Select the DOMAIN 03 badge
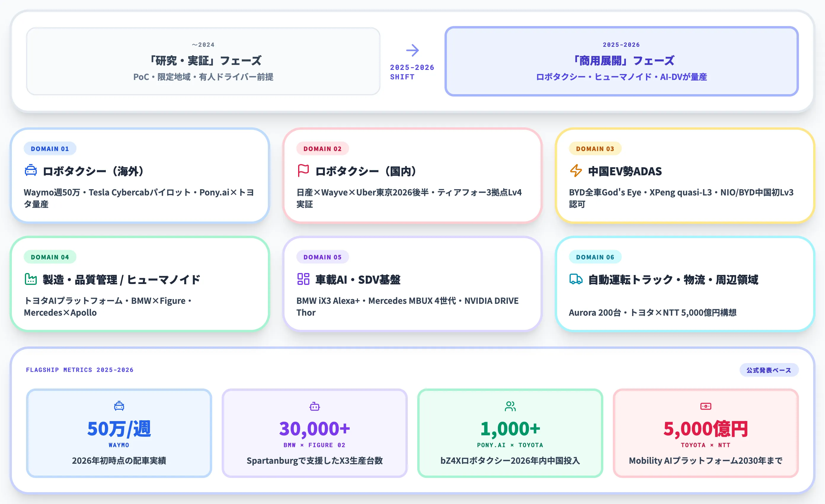 pyautogui.click(x=595, y=149)
